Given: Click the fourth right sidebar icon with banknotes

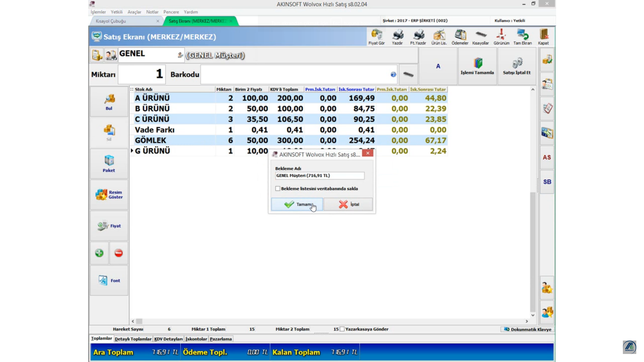Looking at the screenshot, I should tap(547, 133).
